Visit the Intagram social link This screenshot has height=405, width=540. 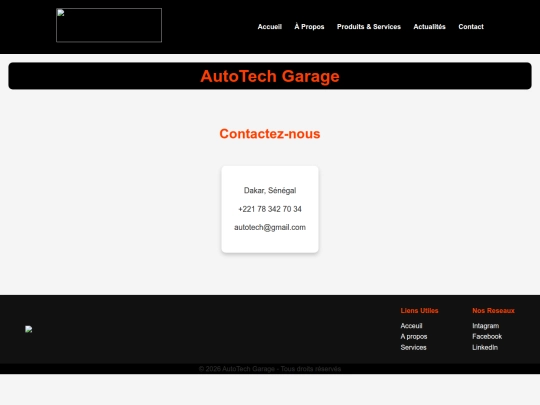[x=486, y=326]
